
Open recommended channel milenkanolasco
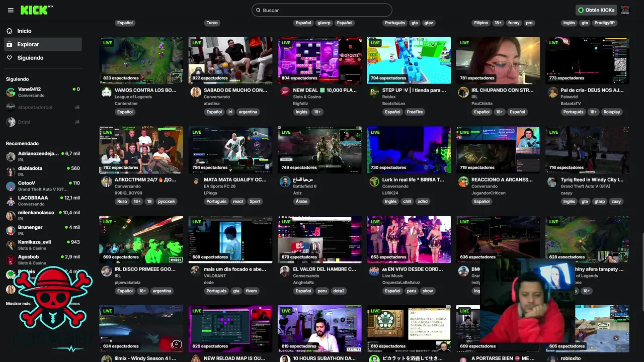43,215
